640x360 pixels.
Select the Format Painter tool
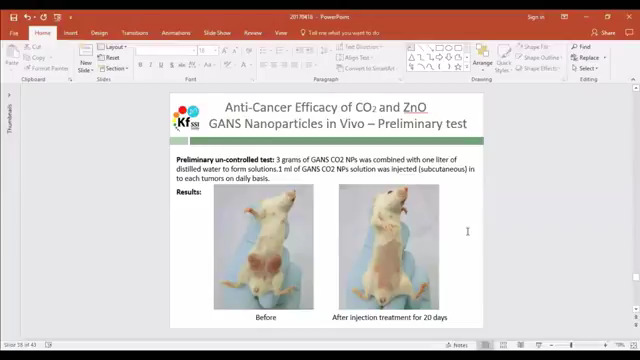point(46,68)
